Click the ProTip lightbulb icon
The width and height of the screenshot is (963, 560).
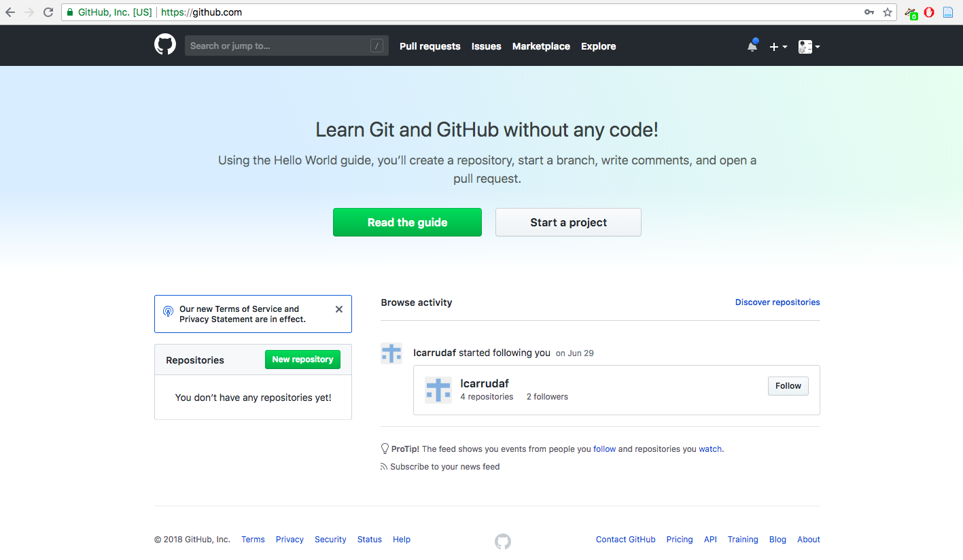pyautogui.click(x=385, y=449)
